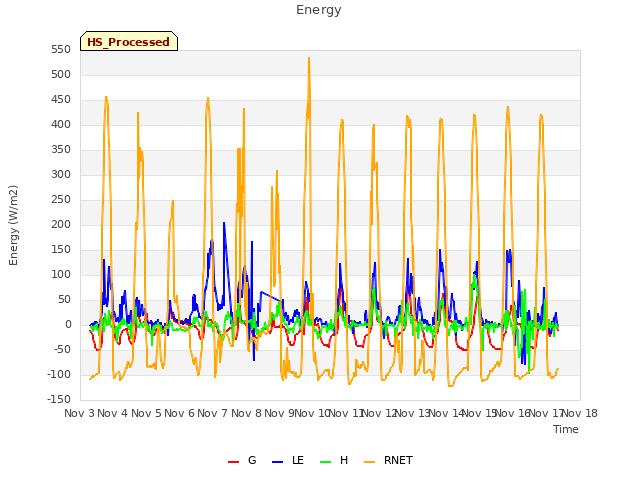640x480 pixels.
Task: Click the tallest RNET peak near 535
Action: pyautogui.click(x=309, y=58)
